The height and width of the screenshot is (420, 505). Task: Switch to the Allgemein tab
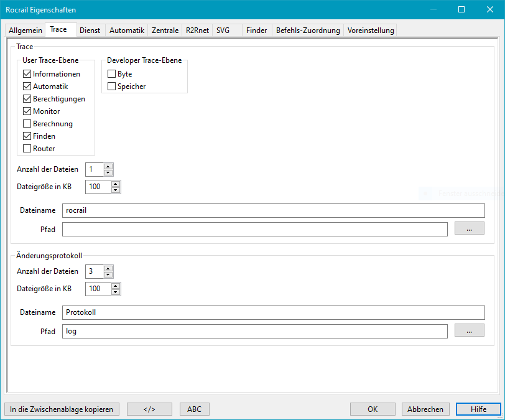coord(25,30)
